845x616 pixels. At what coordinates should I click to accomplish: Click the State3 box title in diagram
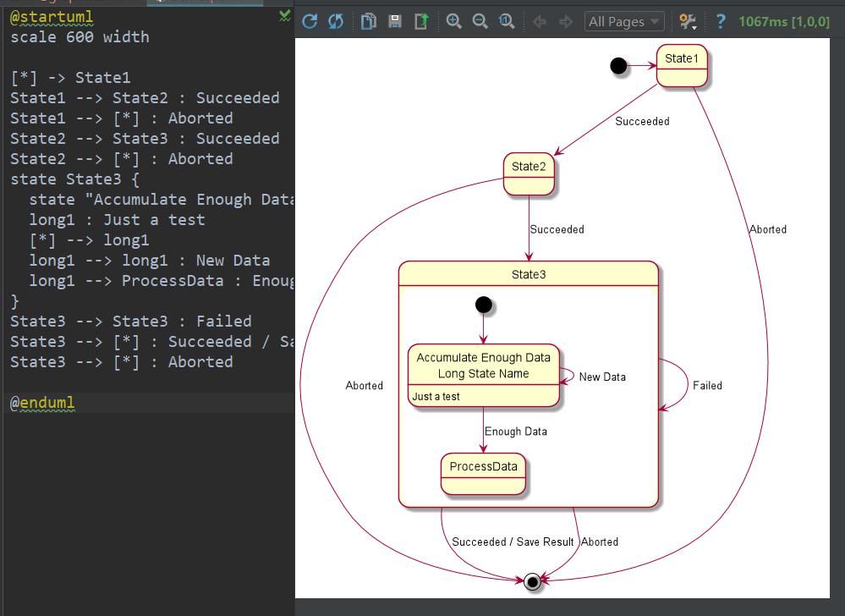click(529, 274)
